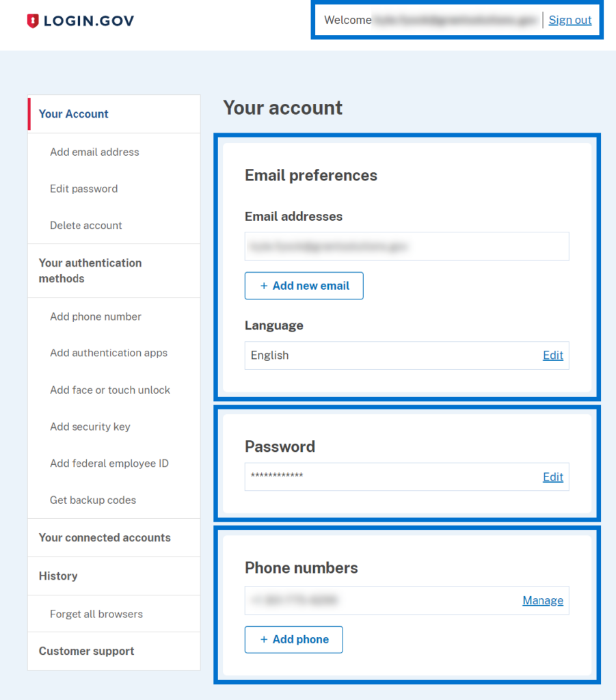Edit the masked password
Image resolution: width=616 pixels, height=700 pixels.
(x=552, y=476)
